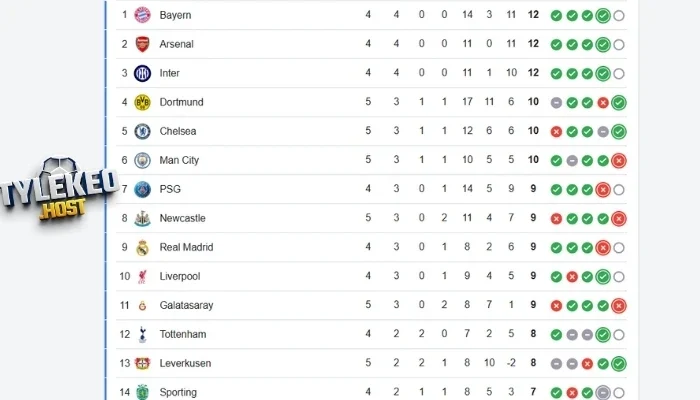Viewport: 700px width, 400px height.
Task: Click Bayern's empty upcoming match circle
Action: [619, 15]
